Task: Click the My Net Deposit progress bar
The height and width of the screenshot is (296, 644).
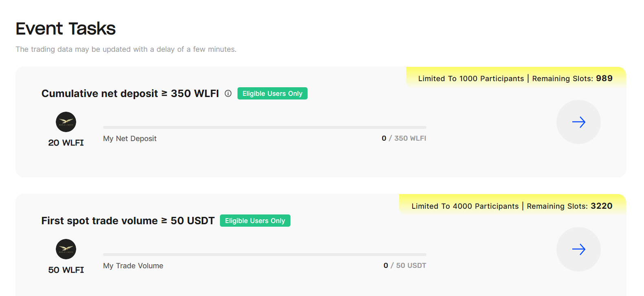Action: coord(265,127)
